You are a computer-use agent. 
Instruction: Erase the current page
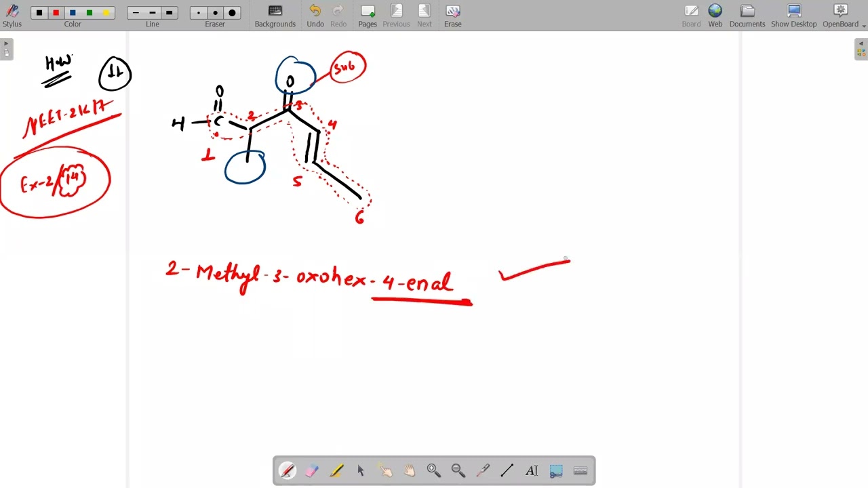(453, 16)
